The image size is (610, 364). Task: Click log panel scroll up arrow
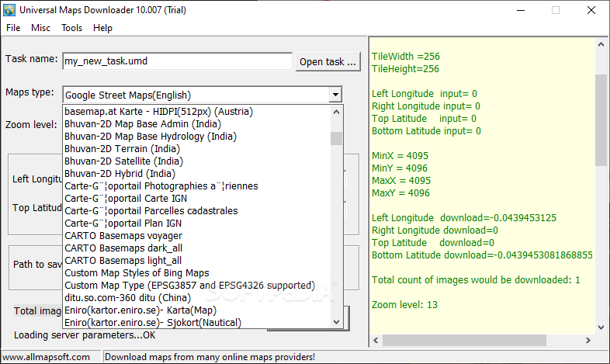[601, 45]
